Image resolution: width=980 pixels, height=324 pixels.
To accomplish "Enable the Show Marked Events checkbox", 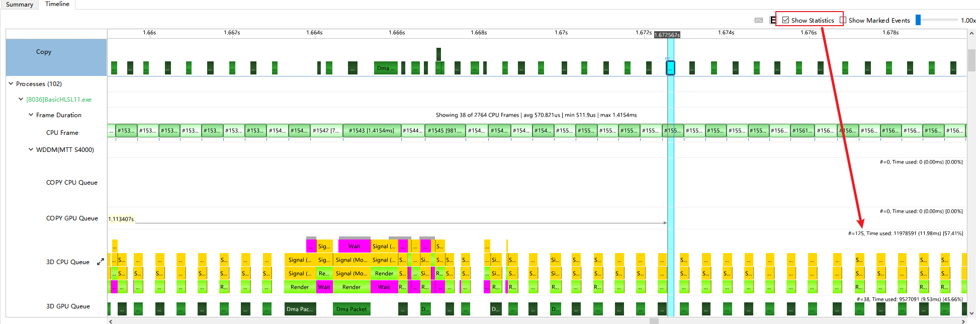I will (x=843, y=20).
